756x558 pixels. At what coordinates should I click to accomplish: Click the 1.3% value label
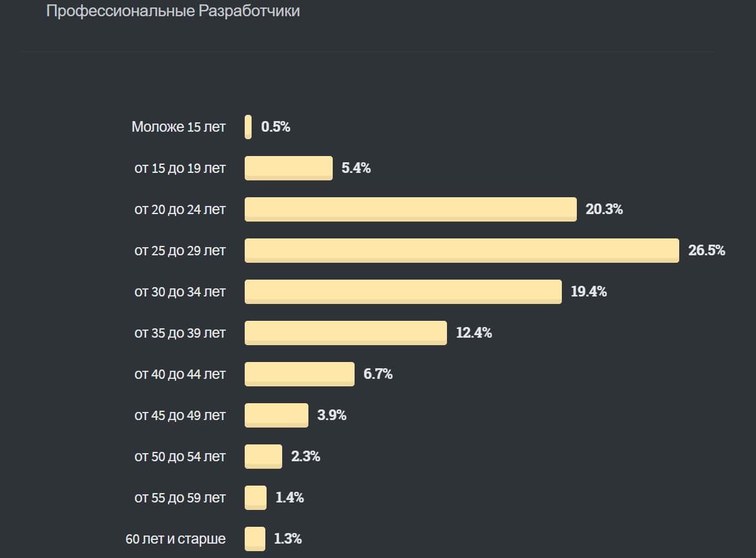click(x=288, y=539)
